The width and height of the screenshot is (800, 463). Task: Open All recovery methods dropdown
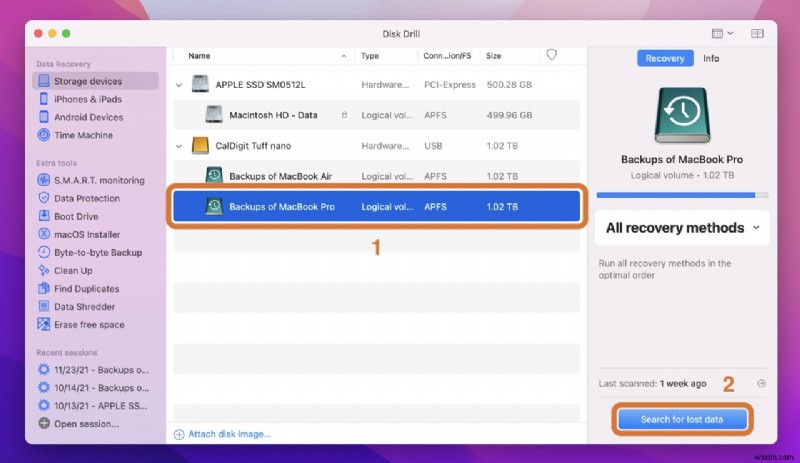coord(682,228)
